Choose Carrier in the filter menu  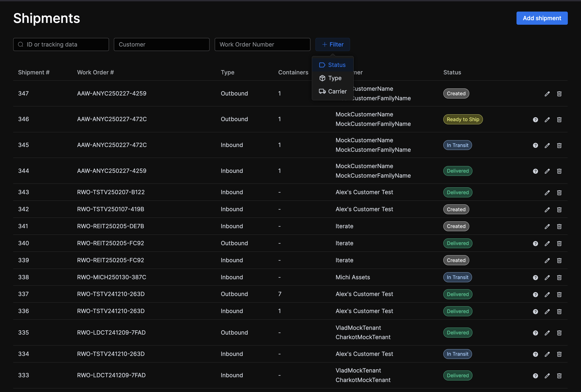[x=337, y=91]
